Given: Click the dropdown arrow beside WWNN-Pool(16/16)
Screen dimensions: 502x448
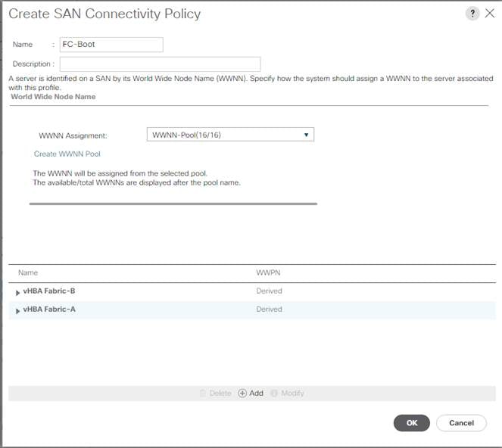Looking at the screenshot, I should click(x=307, y=135).
